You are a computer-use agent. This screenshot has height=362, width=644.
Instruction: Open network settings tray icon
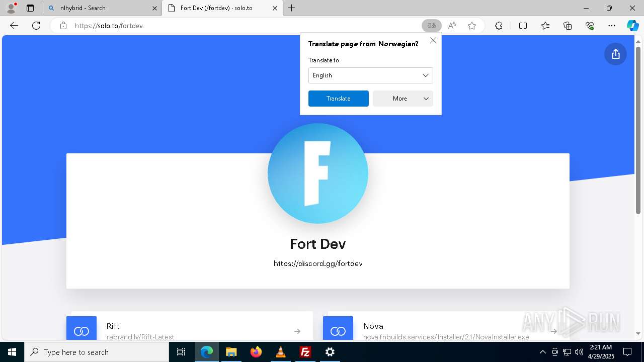pos(567,352)
